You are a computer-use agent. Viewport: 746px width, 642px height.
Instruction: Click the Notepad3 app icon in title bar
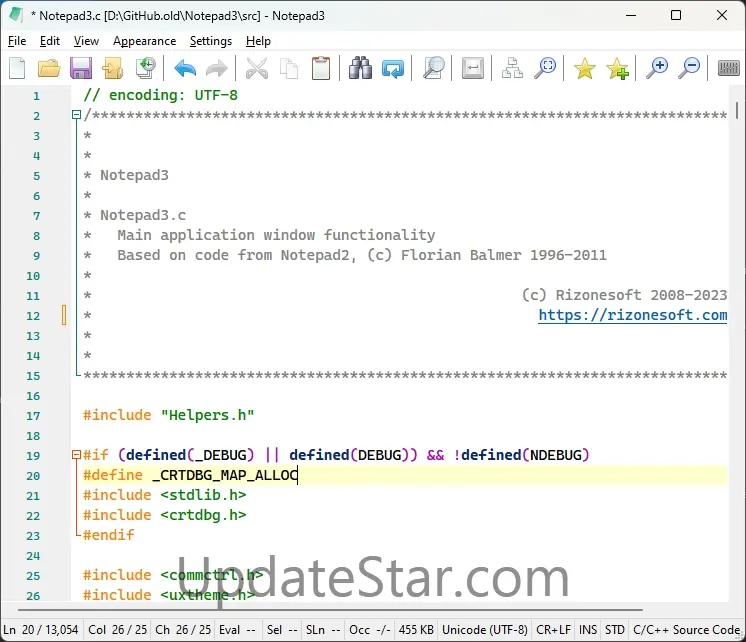tap(16, 15)
